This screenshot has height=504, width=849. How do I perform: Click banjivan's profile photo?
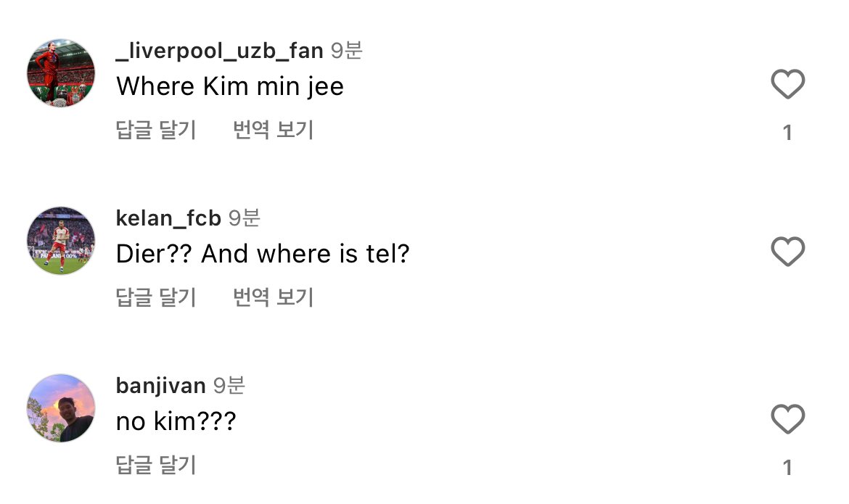click(61, 408)
